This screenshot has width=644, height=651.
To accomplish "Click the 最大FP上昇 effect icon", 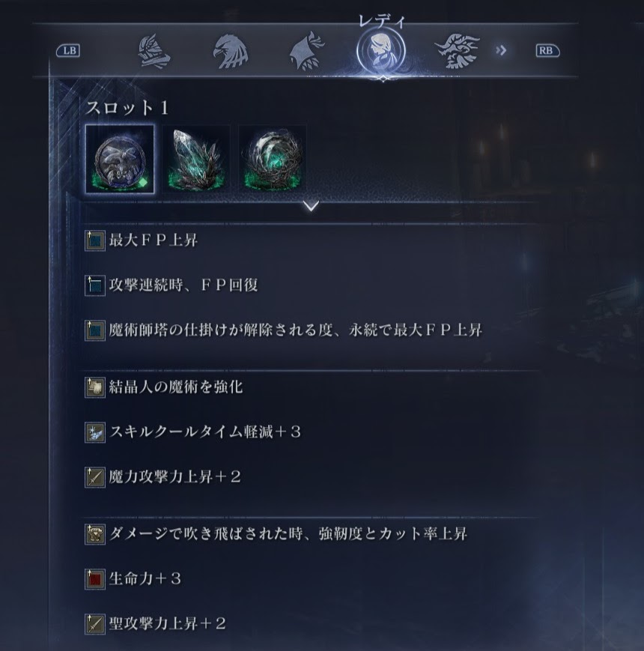I will [95, 240].
